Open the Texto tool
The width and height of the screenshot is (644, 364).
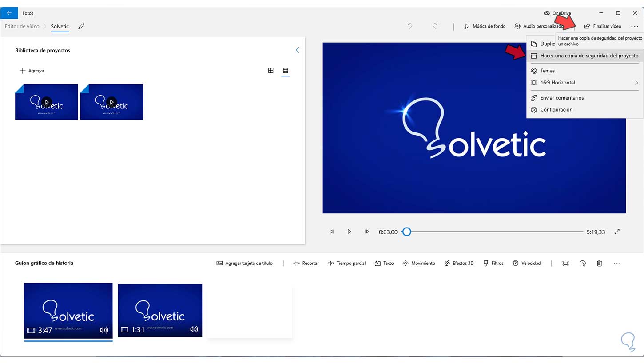tap(384, 264)
